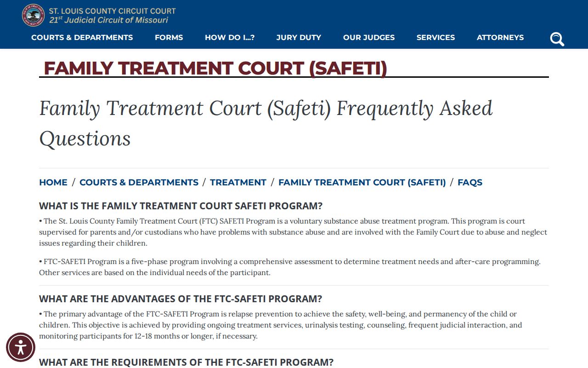Click the '21st Judicial Circuit of Missouri' subtitle
Image resolution: width=588 pixels, height=368 pixels.
click(109, 20)
